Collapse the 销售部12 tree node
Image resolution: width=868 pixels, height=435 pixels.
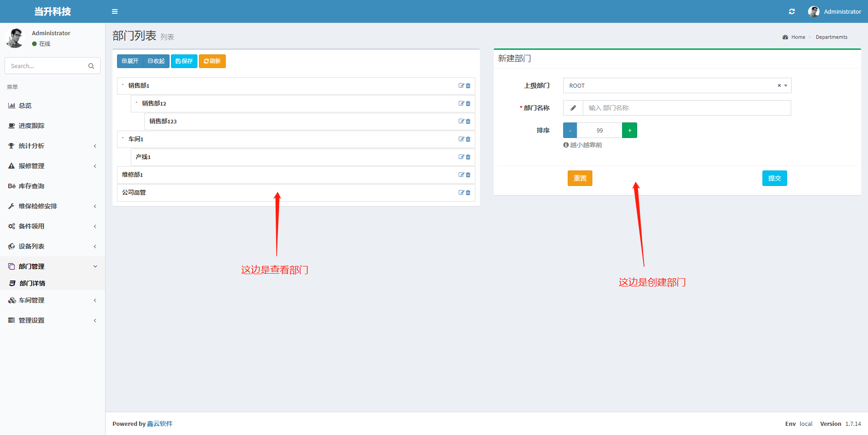pyautogui.click(x=137, y=102)
